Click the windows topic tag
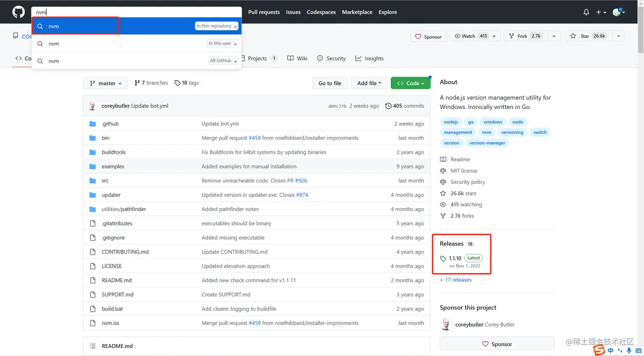 [x=493, y=122]
